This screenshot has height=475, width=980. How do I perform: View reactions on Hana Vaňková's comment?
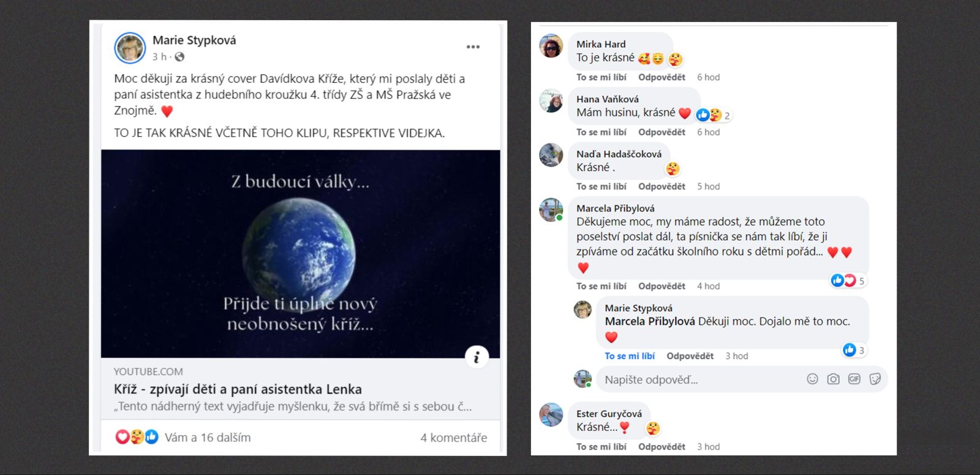tap(714, 115)
